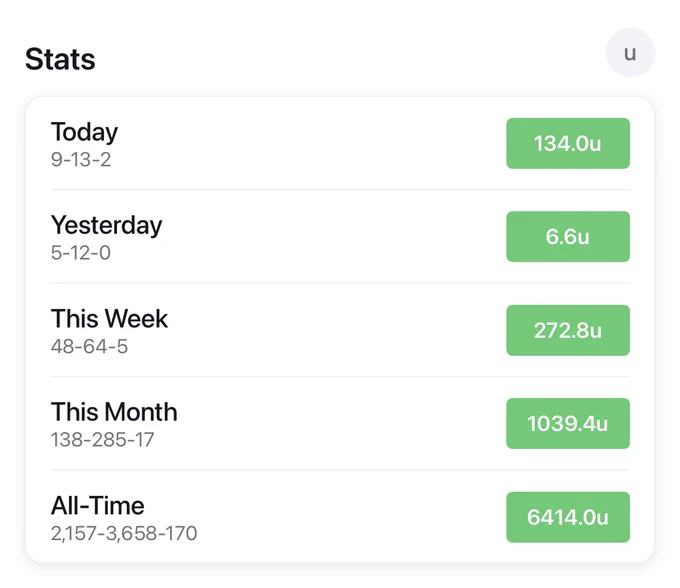Click the 272.8u weekly badge

coord(568,330)
